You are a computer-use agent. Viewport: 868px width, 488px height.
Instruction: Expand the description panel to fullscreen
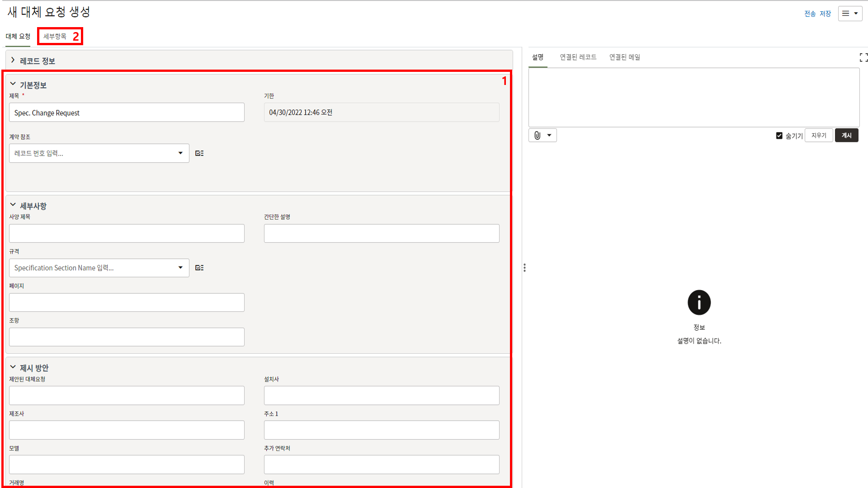(863, 57)
